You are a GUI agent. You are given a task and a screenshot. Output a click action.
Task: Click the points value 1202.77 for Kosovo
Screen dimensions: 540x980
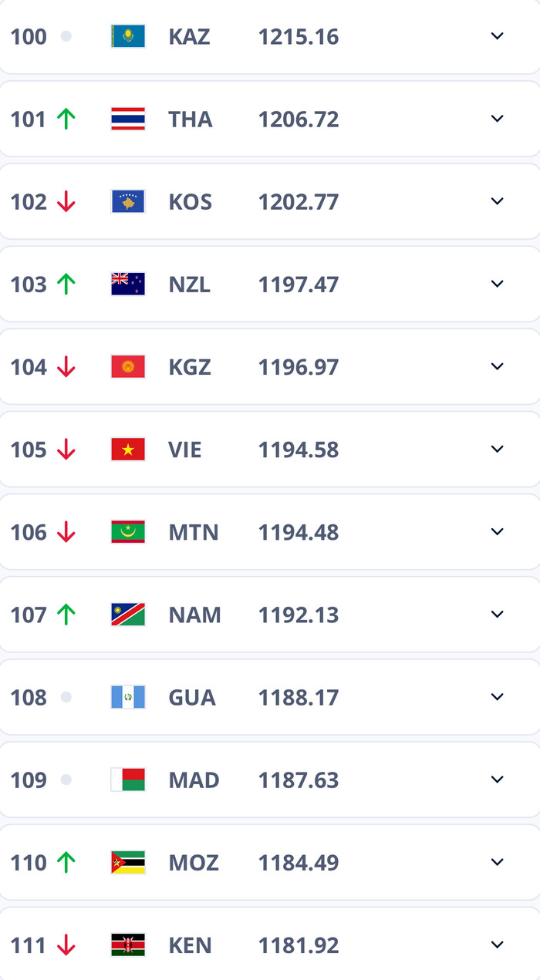299,201
